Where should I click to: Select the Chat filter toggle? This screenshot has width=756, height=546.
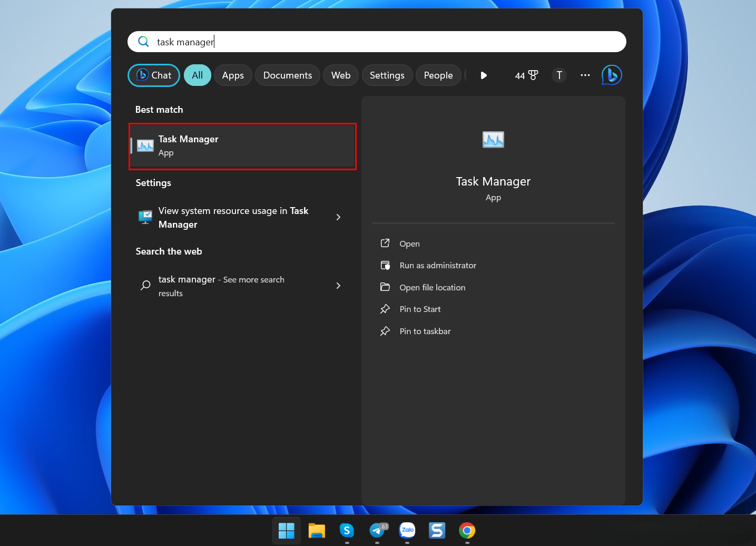coord(153,75)
